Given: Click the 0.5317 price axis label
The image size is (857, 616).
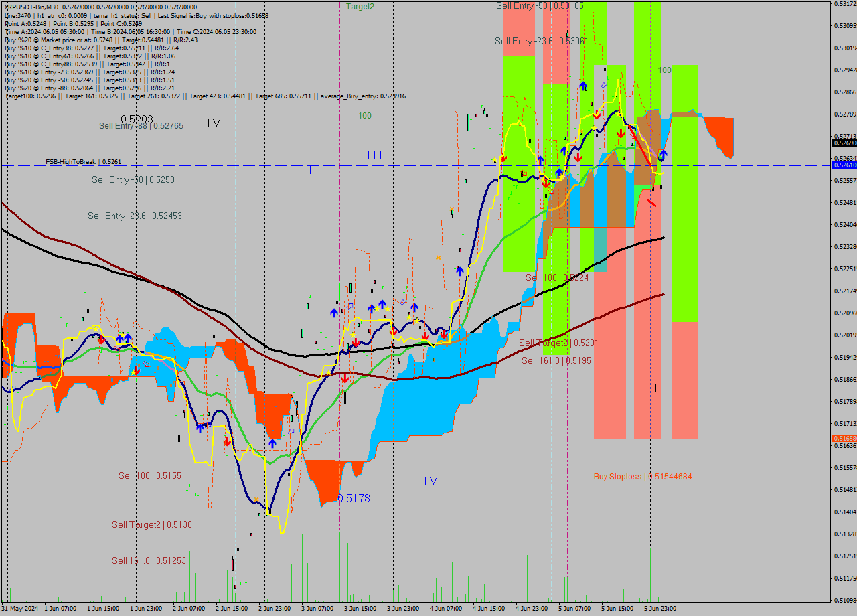Looking at the screenshot, I should pos(846,4).
